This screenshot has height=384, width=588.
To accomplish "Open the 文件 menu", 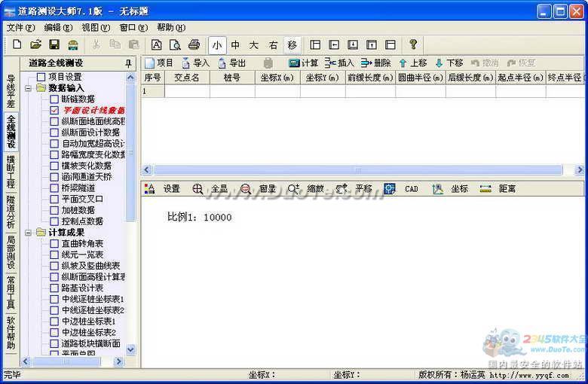I will point(20,28).
